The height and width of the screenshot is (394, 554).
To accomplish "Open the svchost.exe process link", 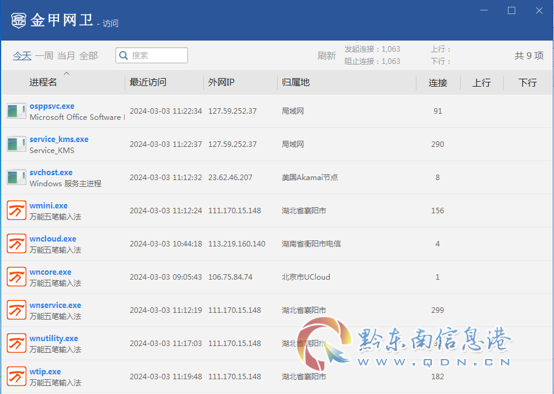I will 51,172.
